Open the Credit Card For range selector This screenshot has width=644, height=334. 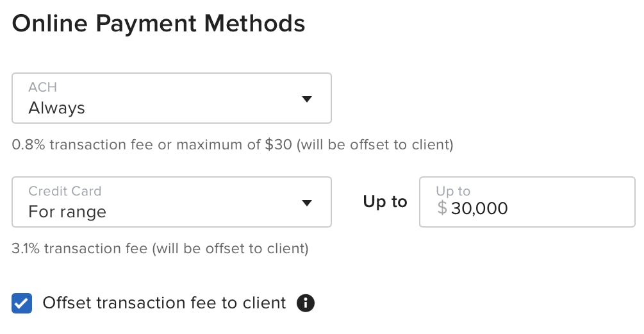tap(172, 202)
